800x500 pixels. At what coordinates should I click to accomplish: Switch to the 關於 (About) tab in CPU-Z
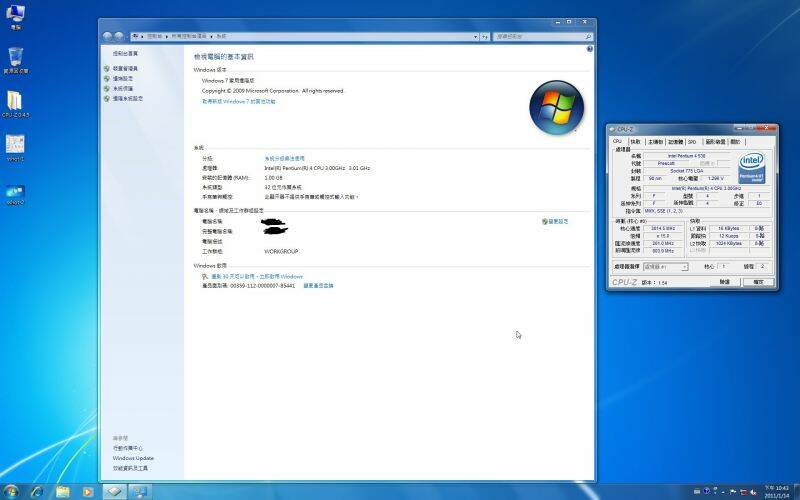tap(736, 142)
